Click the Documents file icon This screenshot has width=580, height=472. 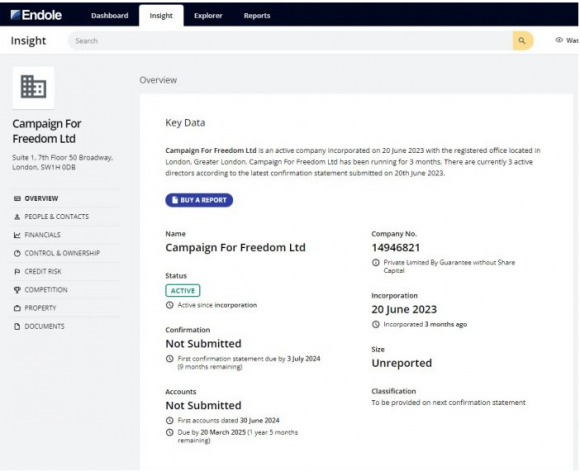pyautogui.click(x=17, y=327)
